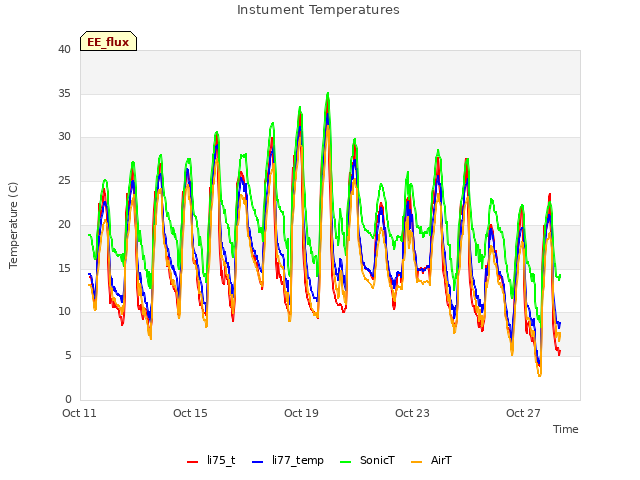Screen dimensions: 640x480
Task: Click the Time x-axis label
Action: click(x=565, y=429)
